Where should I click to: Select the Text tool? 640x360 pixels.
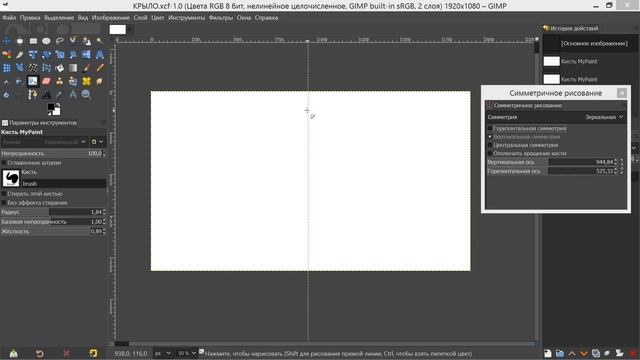46,95
